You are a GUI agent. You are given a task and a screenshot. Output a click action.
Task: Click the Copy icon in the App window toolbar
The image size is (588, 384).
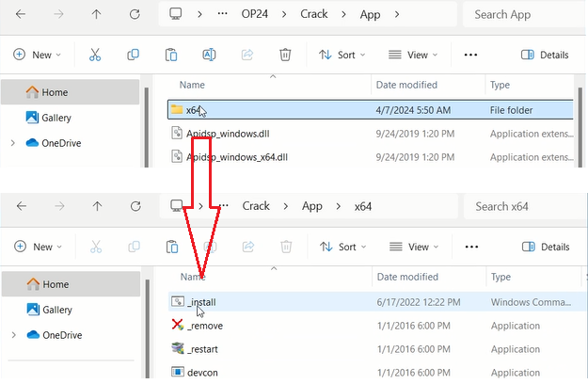coord(133,55)
